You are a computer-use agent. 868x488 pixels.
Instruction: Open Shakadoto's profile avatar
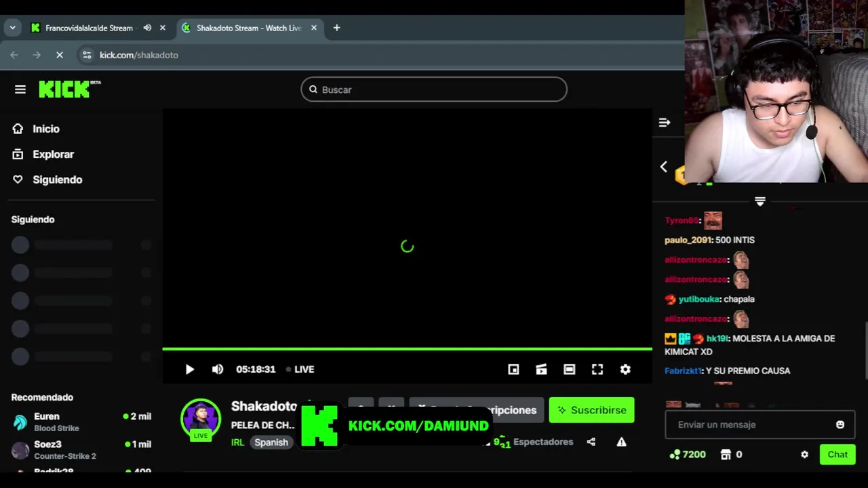201,419
